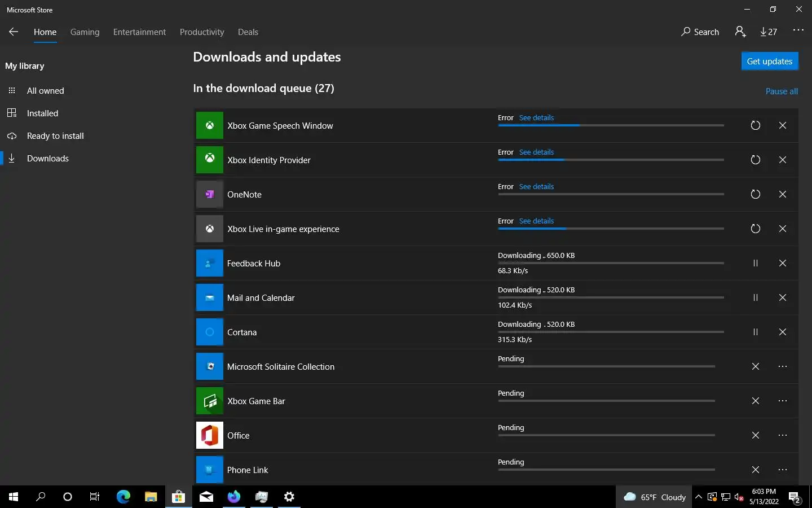Image resolution: width=812 pixels, height=508 pixels.
Task: Open the Office app icon
Action: (210, 435)
